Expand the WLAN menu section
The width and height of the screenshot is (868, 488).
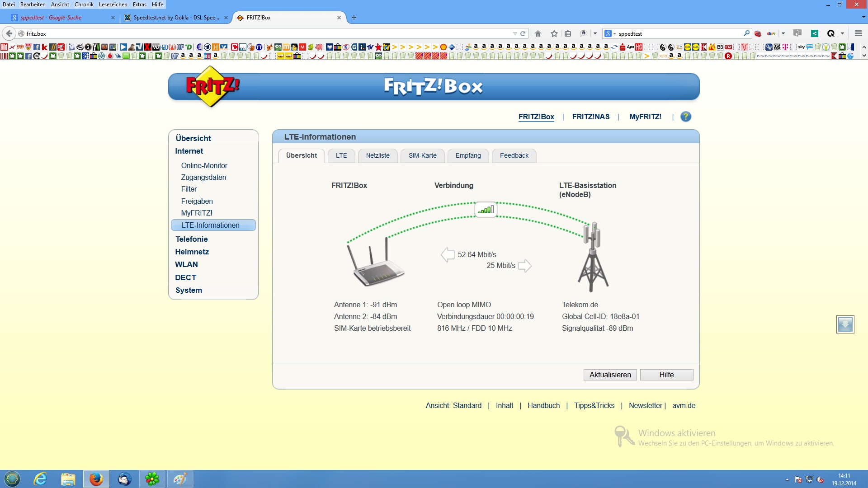pyautogui.click(x=186, y=264)
